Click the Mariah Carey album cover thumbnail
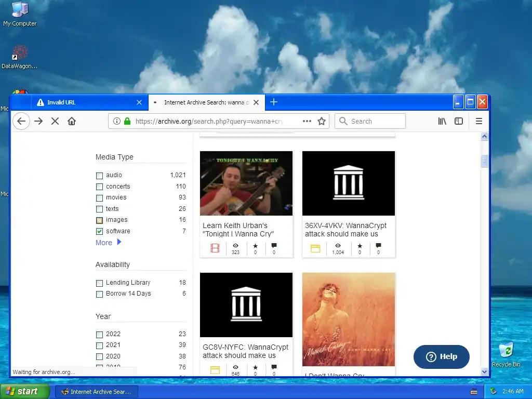This screenshot has height=399, width=532. (x=349, y=320)
